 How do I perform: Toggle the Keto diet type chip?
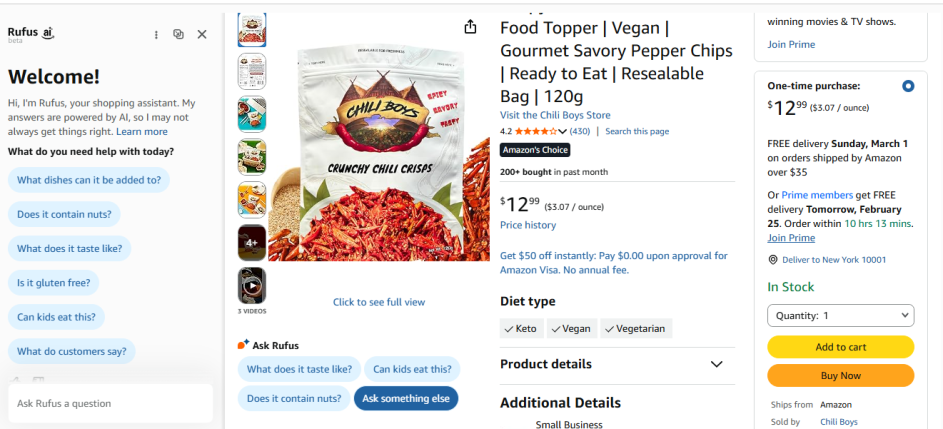pos(522,328)
